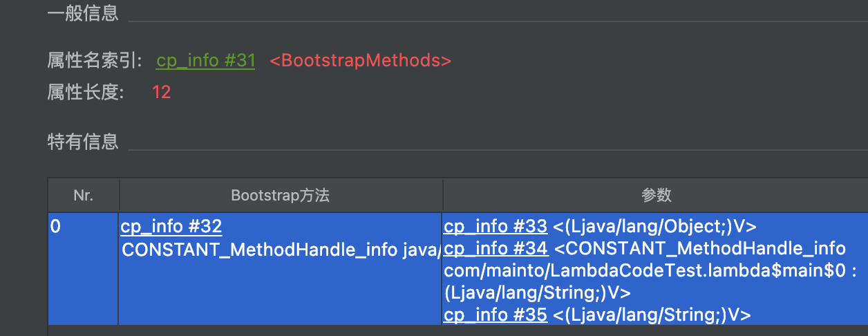Click the Bootstrap方法 column header
The width and height of the screenshot is (868, 336).
281,196
